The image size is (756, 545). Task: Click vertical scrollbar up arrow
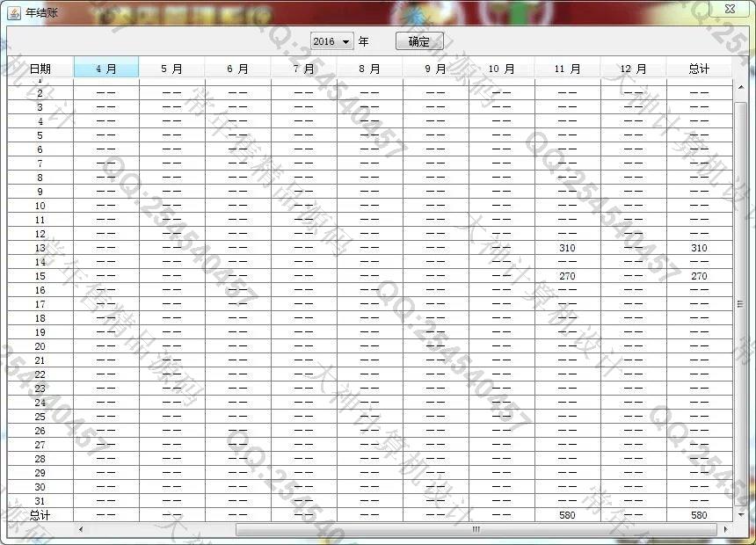(740, 87)
